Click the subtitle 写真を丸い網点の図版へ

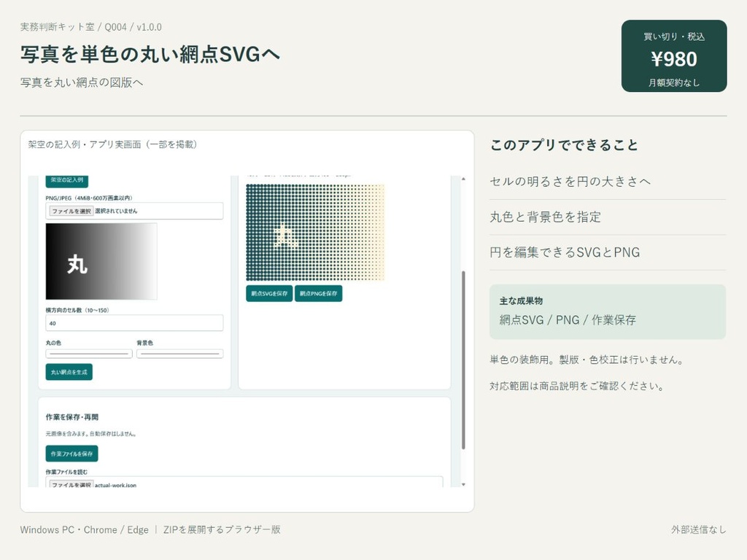coord(82,82)
